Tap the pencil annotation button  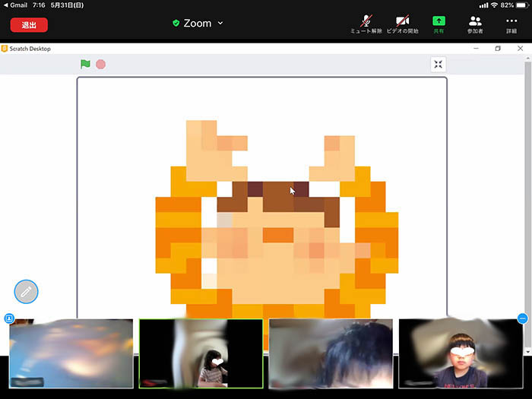26,292
